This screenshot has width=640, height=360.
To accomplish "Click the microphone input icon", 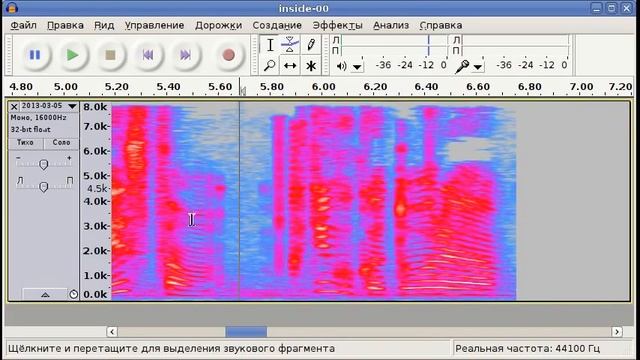I will tap(462, 66).
